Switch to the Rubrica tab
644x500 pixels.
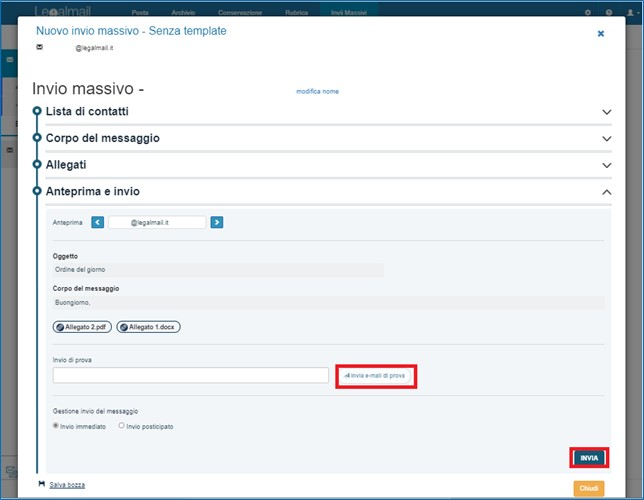pos(297,12)
